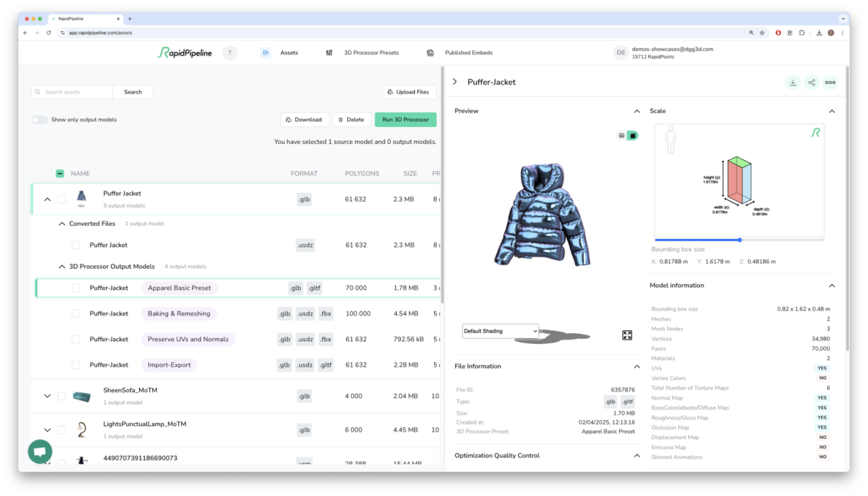Check the Baking & Remeshing row checkbox
868x496 pixels.
[x=76, y=313]
